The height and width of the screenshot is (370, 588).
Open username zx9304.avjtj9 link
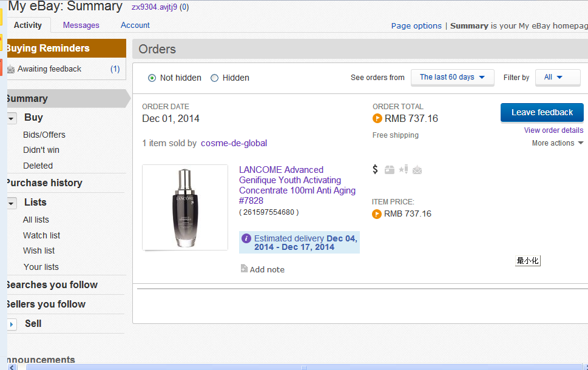pos(154,7)
